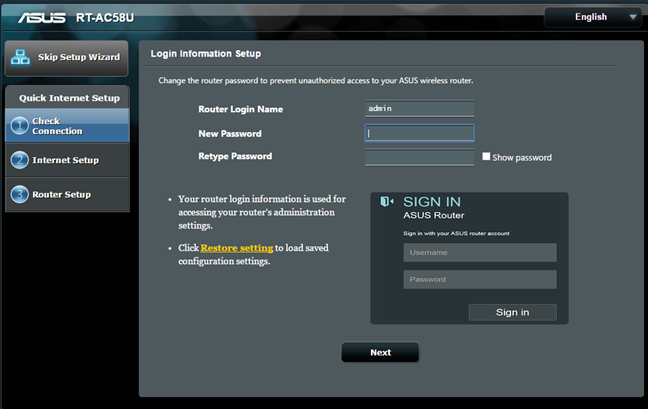Click the Next button
The height and width of the screenshot is (409, 648).
click(x=380, y=352)
